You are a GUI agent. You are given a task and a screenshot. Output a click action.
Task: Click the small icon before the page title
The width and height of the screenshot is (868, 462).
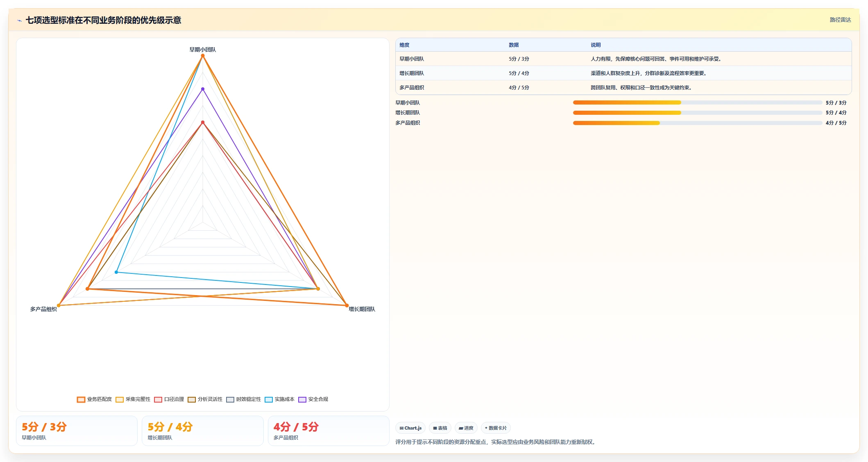(19, 20)
